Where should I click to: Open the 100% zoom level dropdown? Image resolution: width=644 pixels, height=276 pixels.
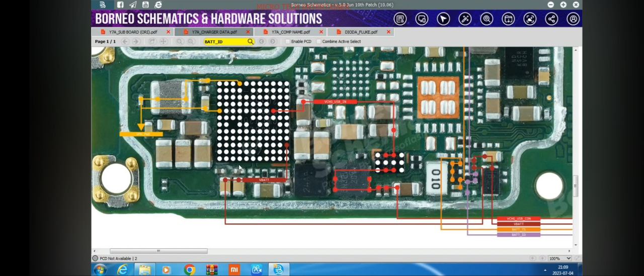(x=559, y=258)
